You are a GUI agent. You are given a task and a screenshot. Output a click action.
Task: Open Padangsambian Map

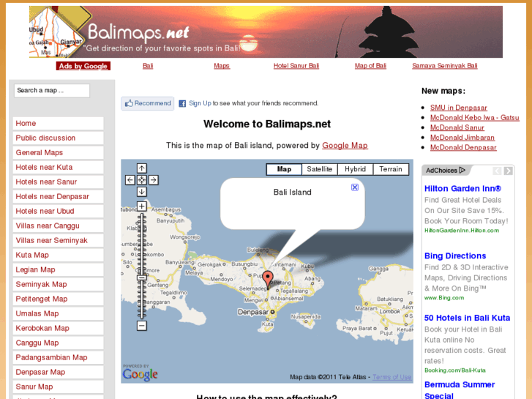point(58,357)
